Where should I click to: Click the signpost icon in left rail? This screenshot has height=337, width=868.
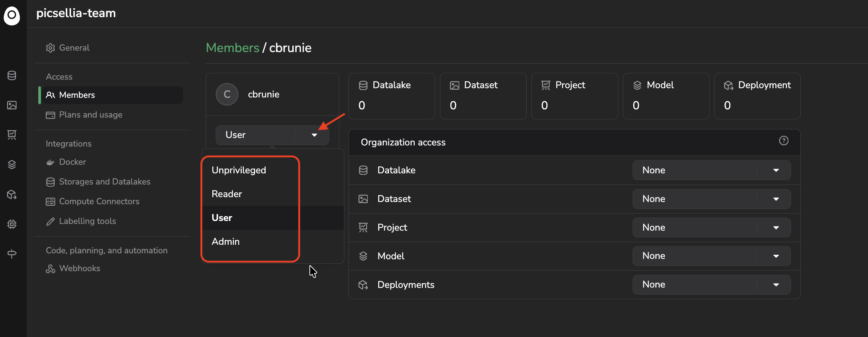(x=12, y=254)
